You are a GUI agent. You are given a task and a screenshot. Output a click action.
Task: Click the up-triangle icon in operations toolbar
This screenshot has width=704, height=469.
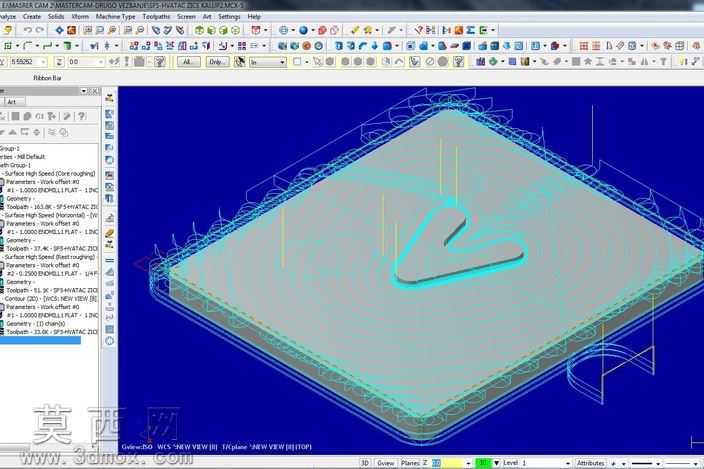[x=13, y=132]
